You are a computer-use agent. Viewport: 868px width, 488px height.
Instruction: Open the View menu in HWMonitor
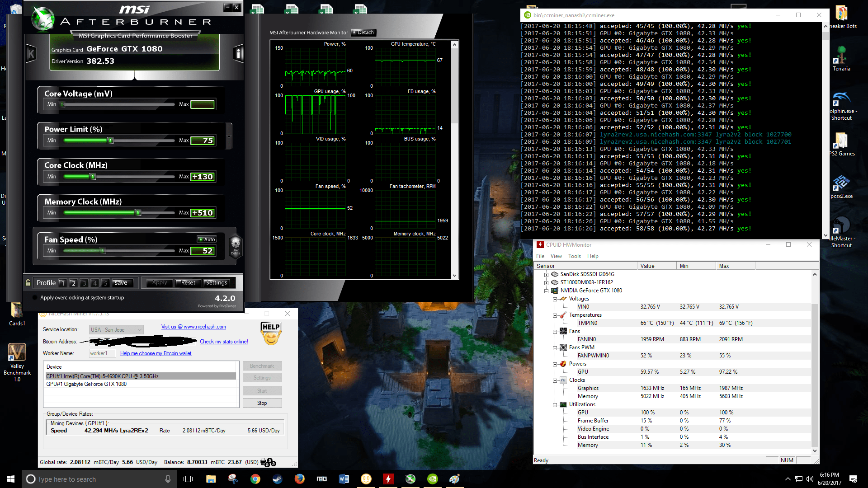(556, 256)
